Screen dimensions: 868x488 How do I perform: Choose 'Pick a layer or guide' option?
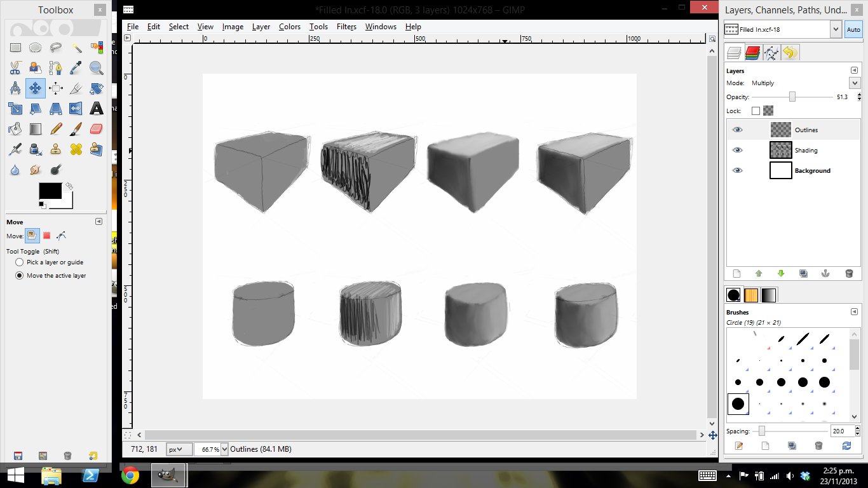[50, 262]
